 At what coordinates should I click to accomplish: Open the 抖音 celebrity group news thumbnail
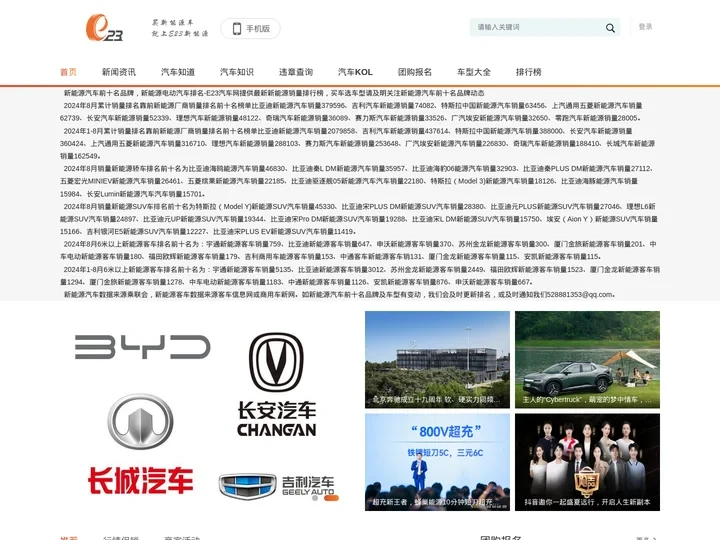coord(587,462)
